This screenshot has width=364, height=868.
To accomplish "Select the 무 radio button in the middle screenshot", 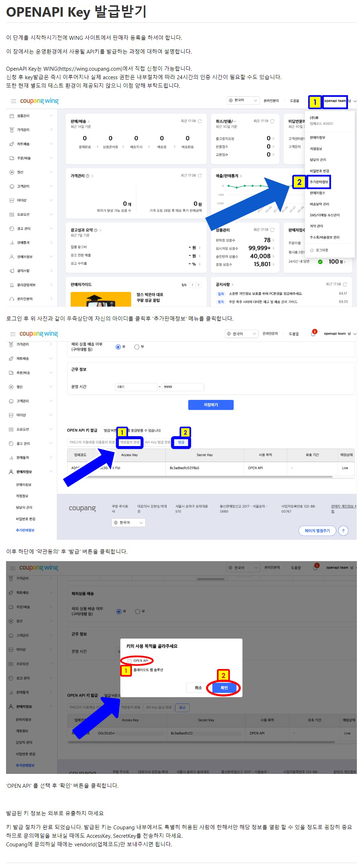I will 137,347.
